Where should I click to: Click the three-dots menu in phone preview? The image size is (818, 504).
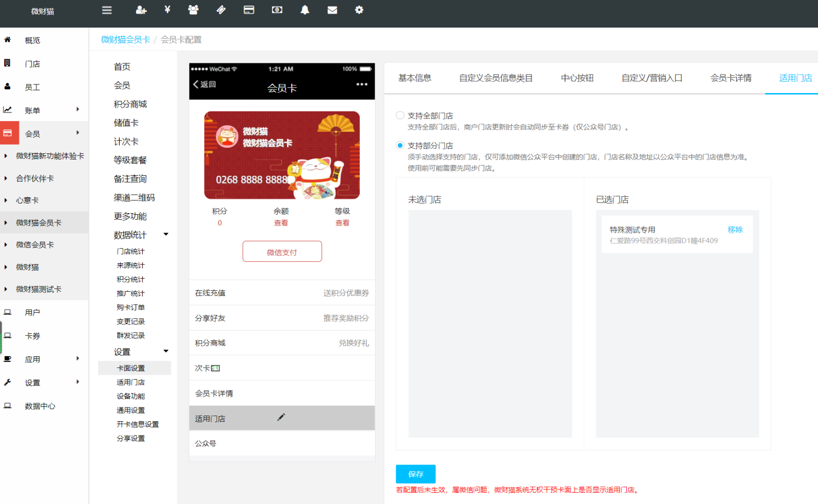coord(362,84)
